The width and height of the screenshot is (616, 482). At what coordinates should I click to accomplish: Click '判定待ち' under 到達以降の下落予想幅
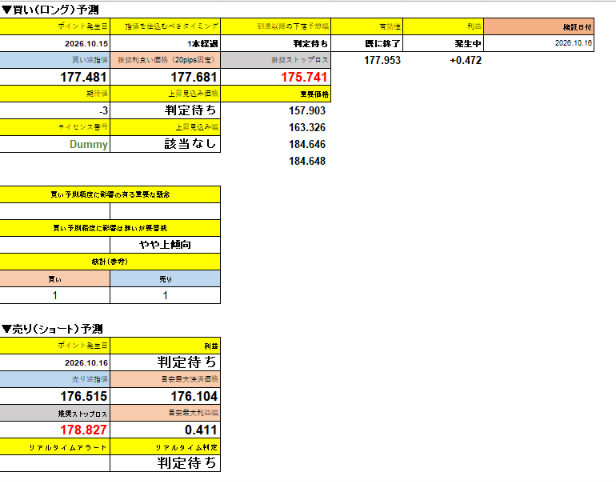click(x=276, y=43)
